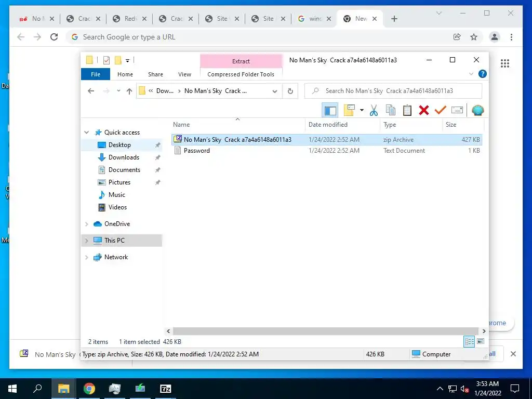The width and height of the screenshot is (532, 399).
Task: Open Downloads in the navigation pane
Action: (124, 157)
